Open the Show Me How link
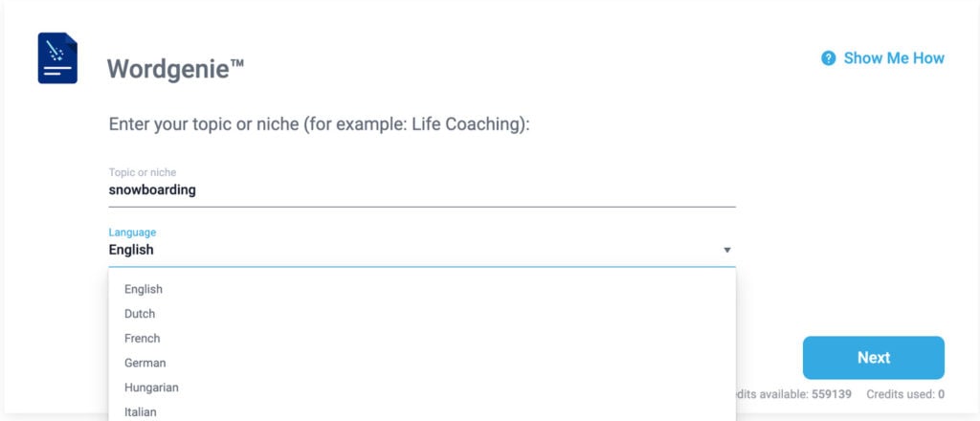The height and width of the screenshot is (421, 980). (882, 58)
